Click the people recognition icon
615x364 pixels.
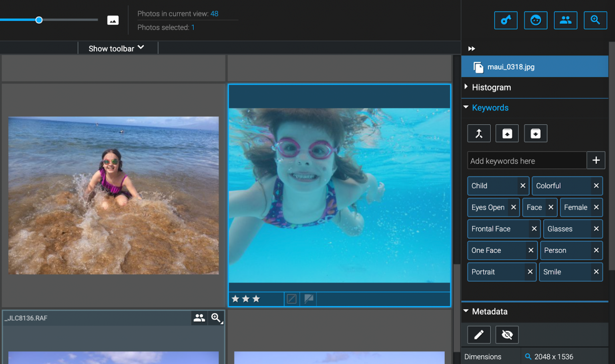click(566, 20)
